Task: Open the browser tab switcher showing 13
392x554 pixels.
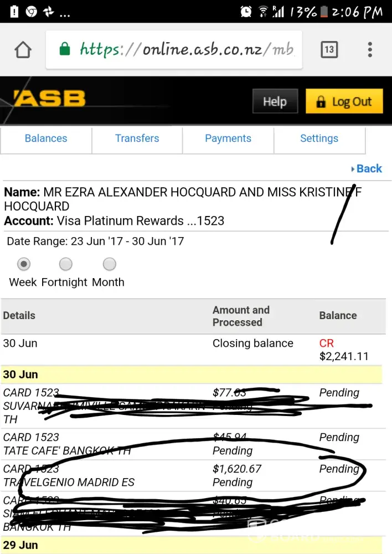Action: coord(329,49)
